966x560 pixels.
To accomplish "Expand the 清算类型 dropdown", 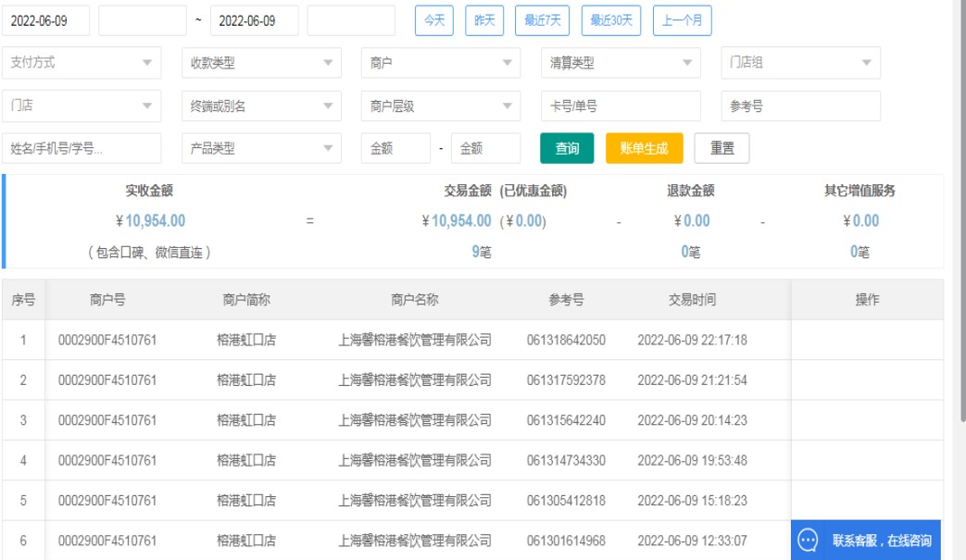I will (621, 63).
